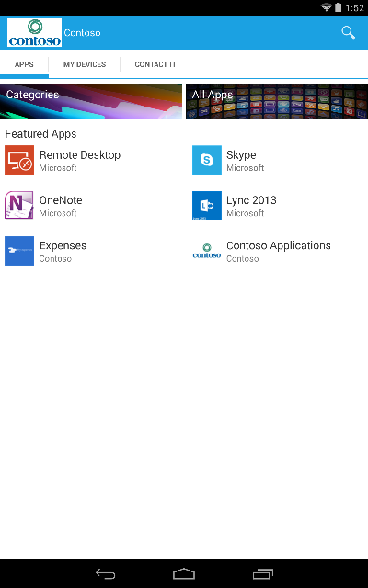Open the Skype app icon
Image resolution: width=368 pixels, height=588 pixels.
(x=207, y=160)
